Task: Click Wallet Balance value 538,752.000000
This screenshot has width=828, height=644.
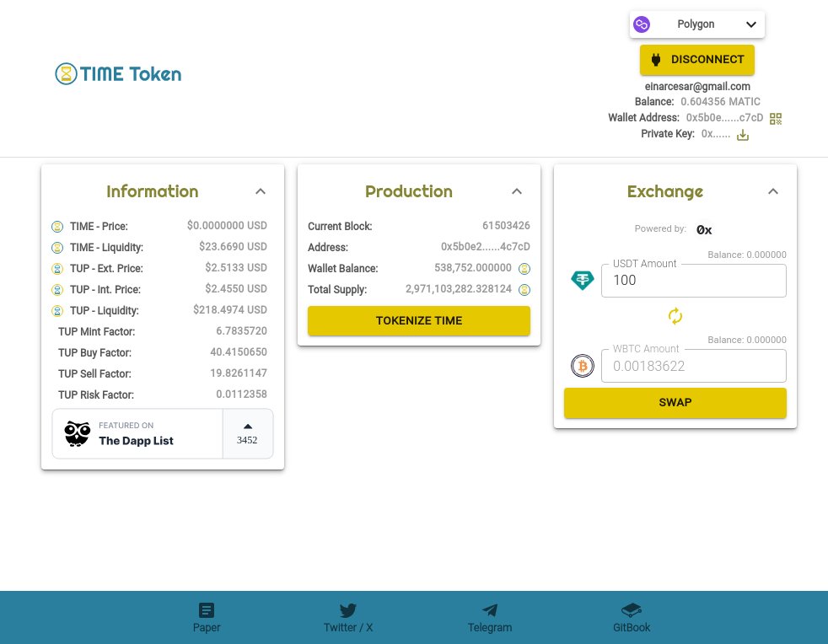Action: pyautogui.click(x=473, y=267)
